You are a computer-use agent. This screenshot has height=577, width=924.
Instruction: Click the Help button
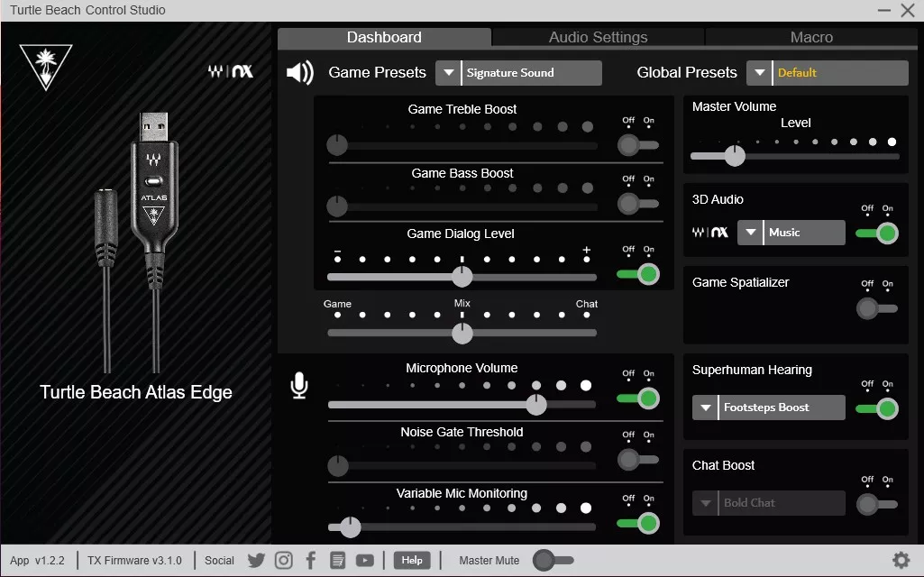412,560
